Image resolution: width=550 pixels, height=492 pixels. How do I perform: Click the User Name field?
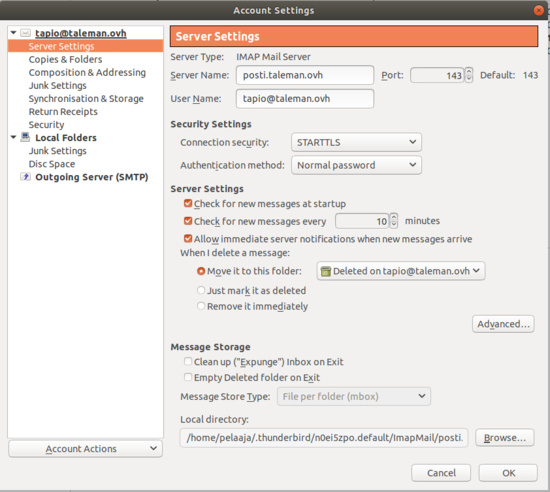coord(305,99)
